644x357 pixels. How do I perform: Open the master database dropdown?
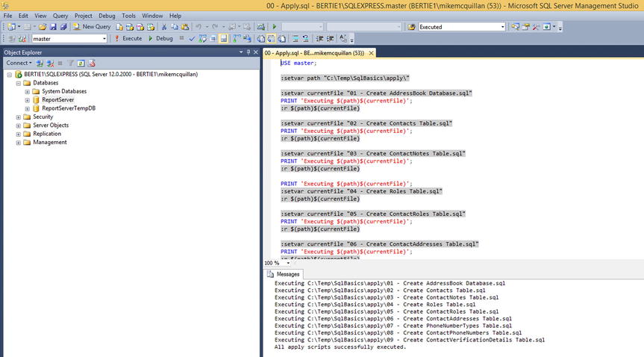[102, 38]
